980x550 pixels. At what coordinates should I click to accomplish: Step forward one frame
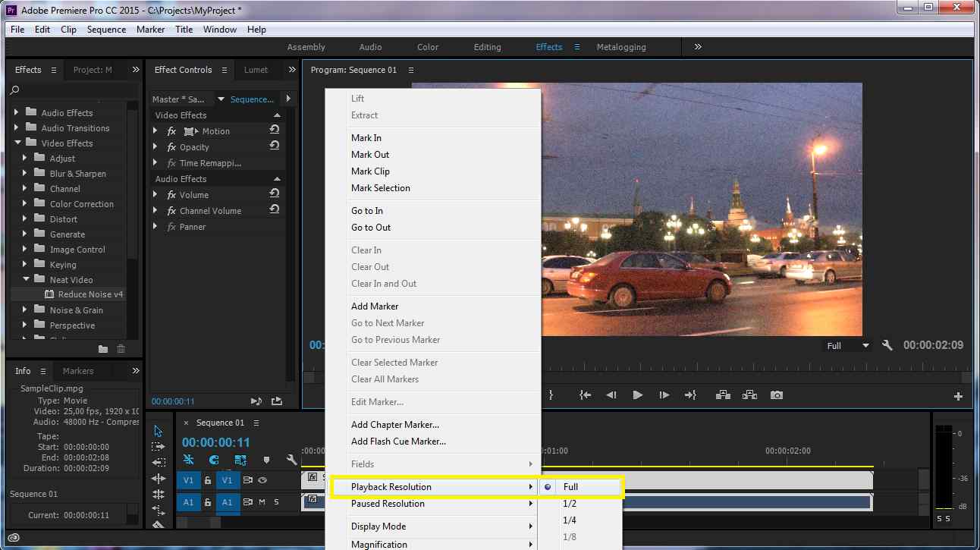click(664, 395)
